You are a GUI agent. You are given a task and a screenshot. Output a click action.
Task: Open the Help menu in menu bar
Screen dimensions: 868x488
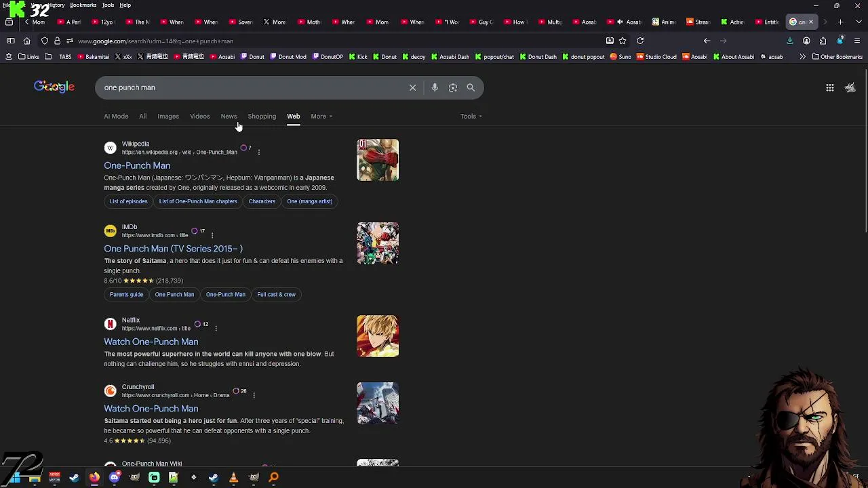(x=125, y=5)
